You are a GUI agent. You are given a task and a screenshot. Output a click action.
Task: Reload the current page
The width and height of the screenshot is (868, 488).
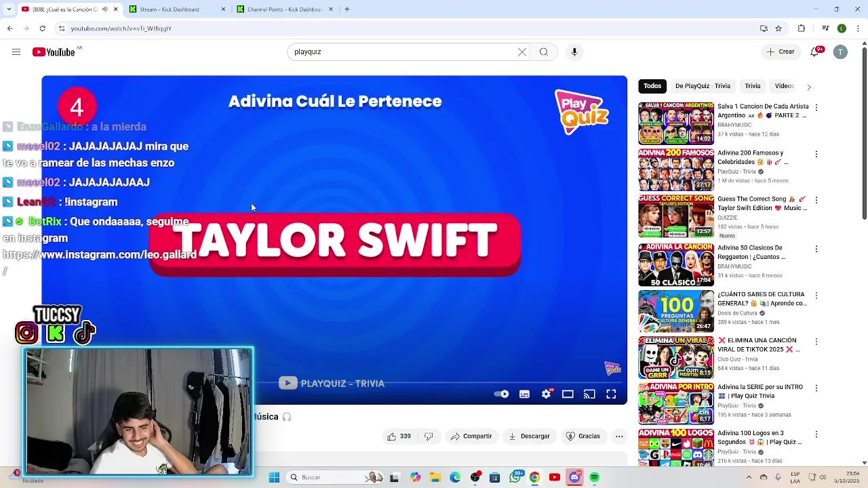tap(42, 28)
